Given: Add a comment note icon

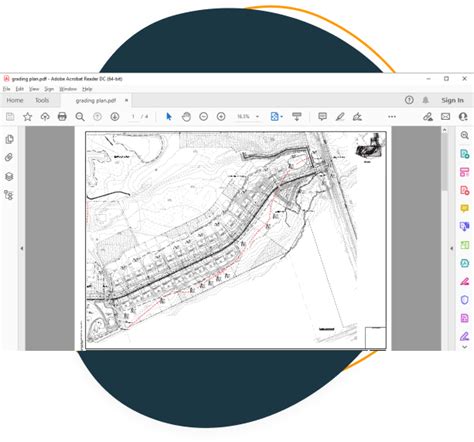Looking at the screenshot, I should pos(322,117).
